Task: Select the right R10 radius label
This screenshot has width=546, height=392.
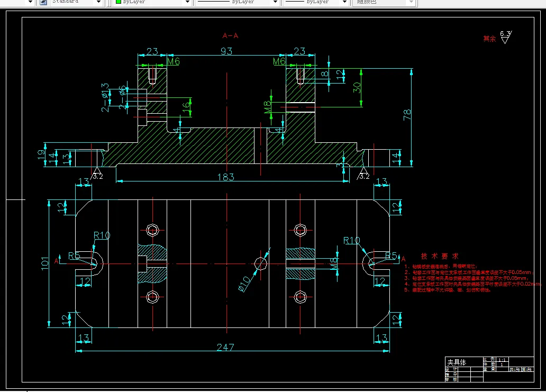Action: 351,241
